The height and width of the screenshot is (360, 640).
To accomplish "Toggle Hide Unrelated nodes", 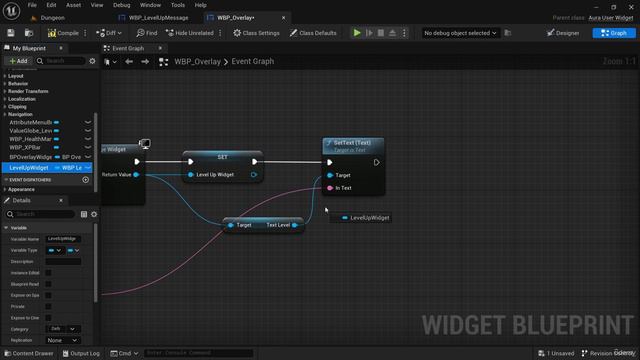I will coord(190,33).
